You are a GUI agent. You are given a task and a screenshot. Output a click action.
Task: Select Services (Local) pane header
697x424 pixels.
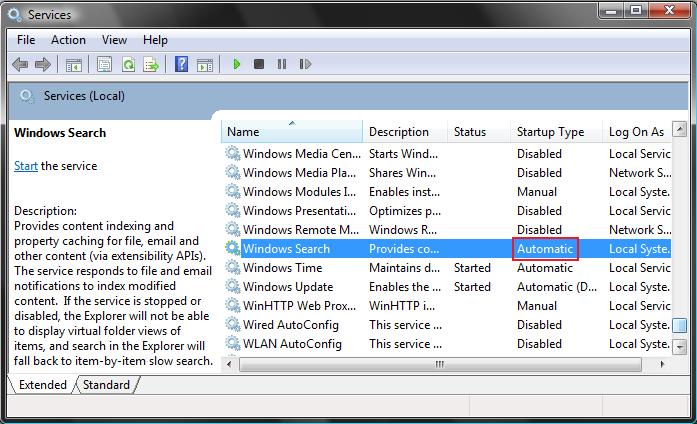click(84, 96)
